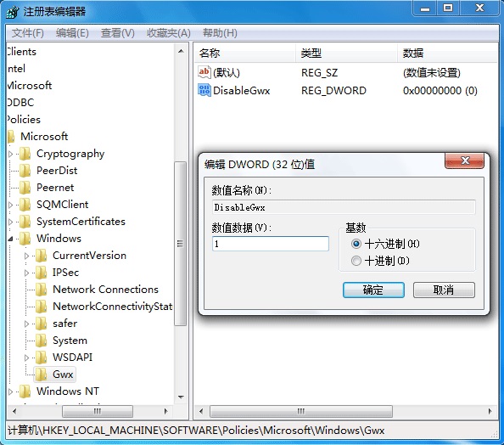This screenshot has width=504, height=445.
Task: Click the registry editor app icon in title bar
Action: pos(13,12)
